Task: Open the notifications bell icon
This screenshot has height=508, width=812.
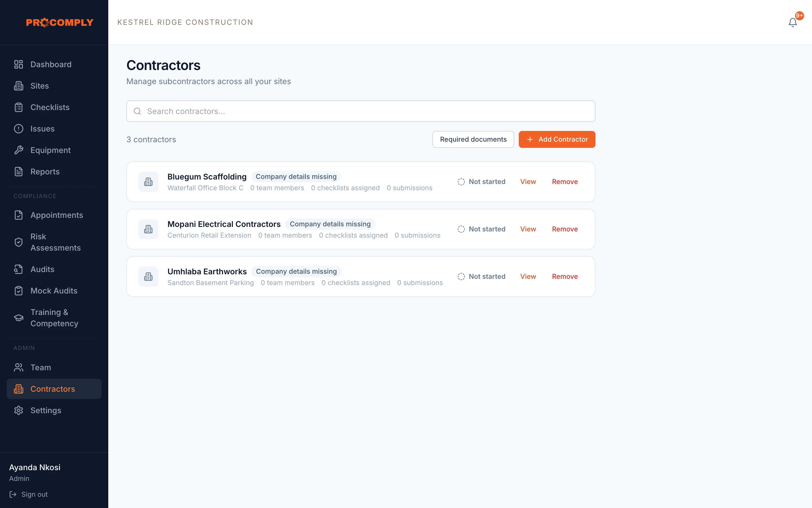Action: click(793, 23)
